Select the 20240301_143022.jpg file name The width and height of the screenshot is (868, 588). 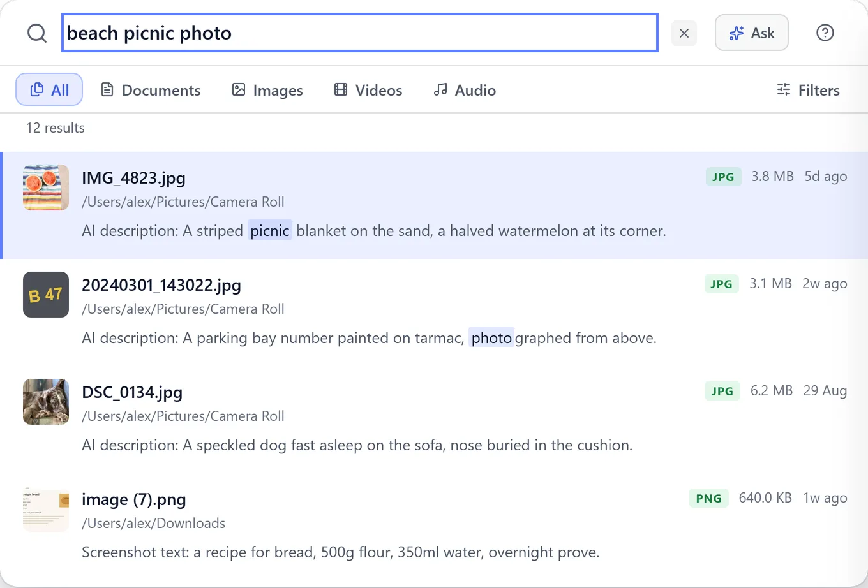[x=161, y=285]
